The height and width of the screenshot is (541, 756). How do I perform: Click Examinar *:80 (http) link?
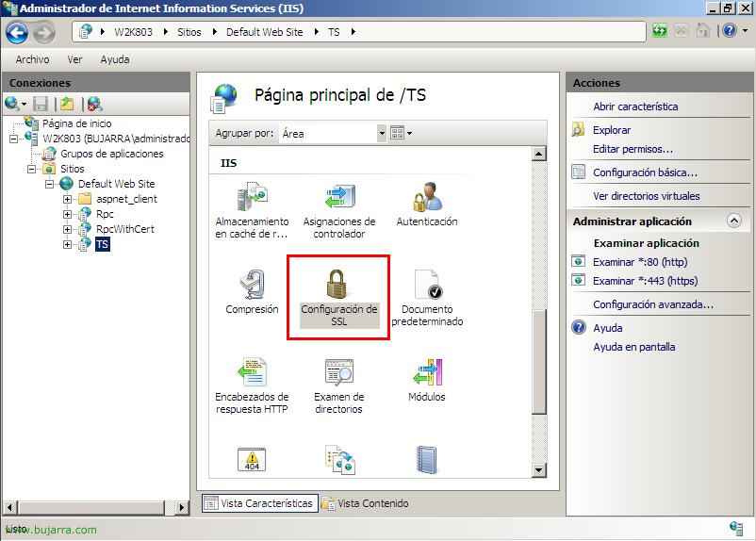click(x=640, y=262)
